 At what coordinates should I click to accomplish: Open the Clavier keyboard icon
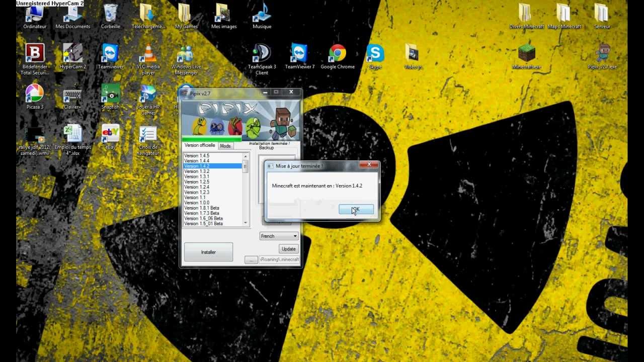pyautogui.click(x=73, y=97)
